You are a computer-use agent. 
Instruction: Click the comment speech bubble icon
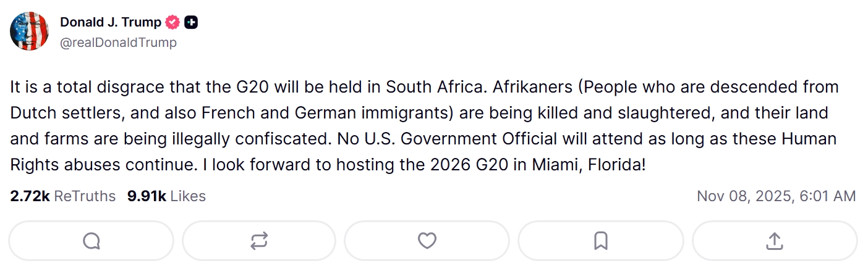point(91,241)
